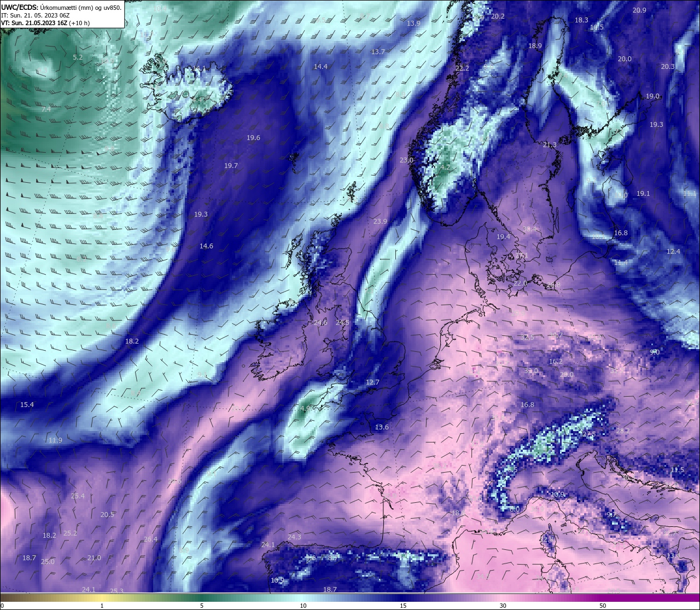Click the 16.2 value over Germany
The height and width of the screenshot is (610, 700).
[556, 362]
